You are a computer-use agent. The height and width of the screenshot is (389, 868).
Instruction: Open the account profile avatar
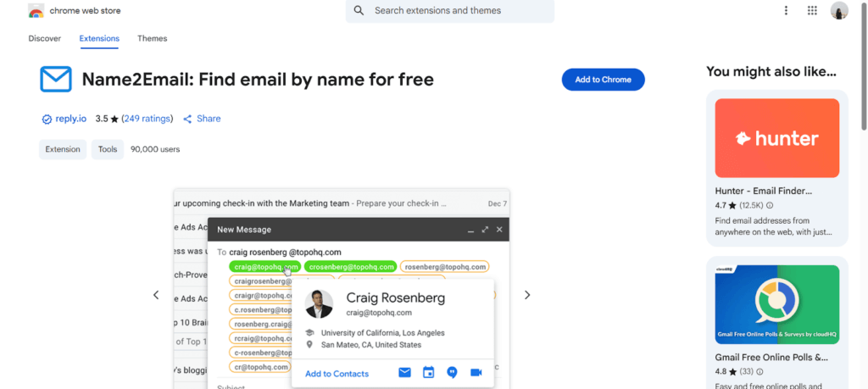click(839, 10)
